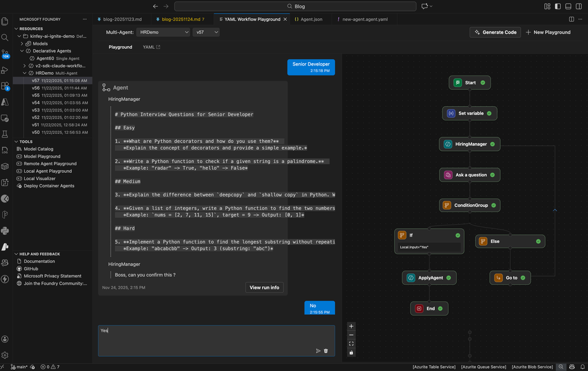Open Microsoft Privacy Statement link

pyautogui.click(x=52, y=276)
